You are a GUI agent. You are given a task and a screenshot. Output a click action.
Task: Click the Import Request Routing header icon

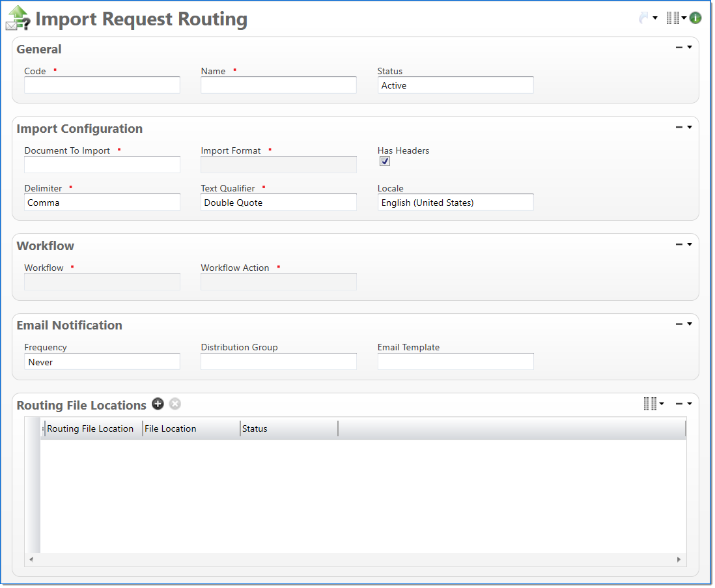point(18,18)
